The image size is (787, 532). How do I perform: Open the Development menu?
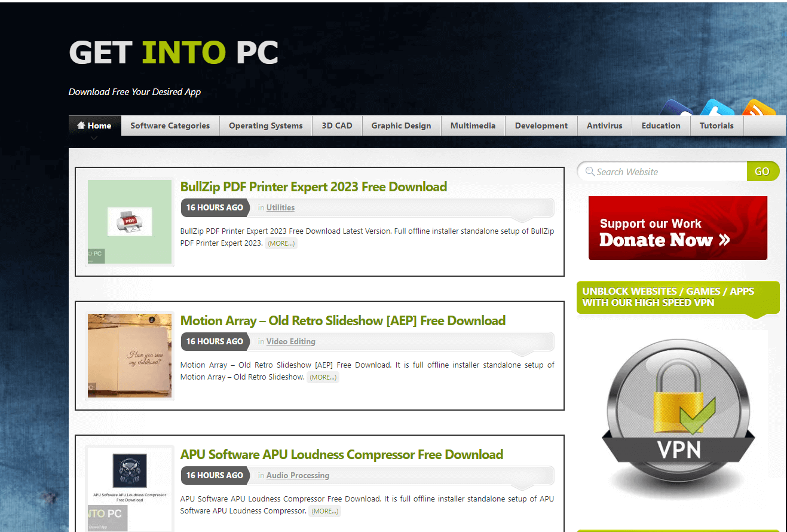(x=541, y=126)
